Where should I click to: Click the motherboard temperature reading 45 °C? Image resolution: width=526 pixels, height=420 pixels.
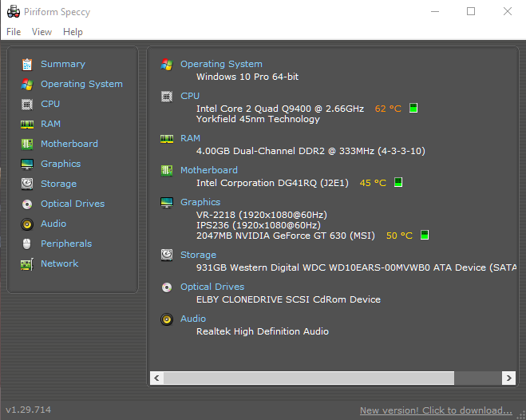[373, 183]
